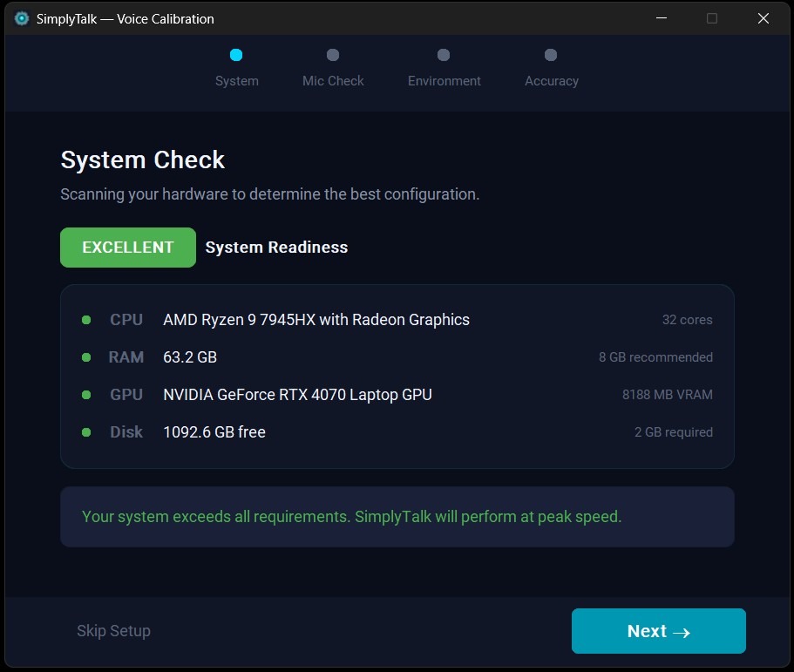Click the 8188 MB VRAM label
This screenshot has width=794, height=672.
[667, 395]
